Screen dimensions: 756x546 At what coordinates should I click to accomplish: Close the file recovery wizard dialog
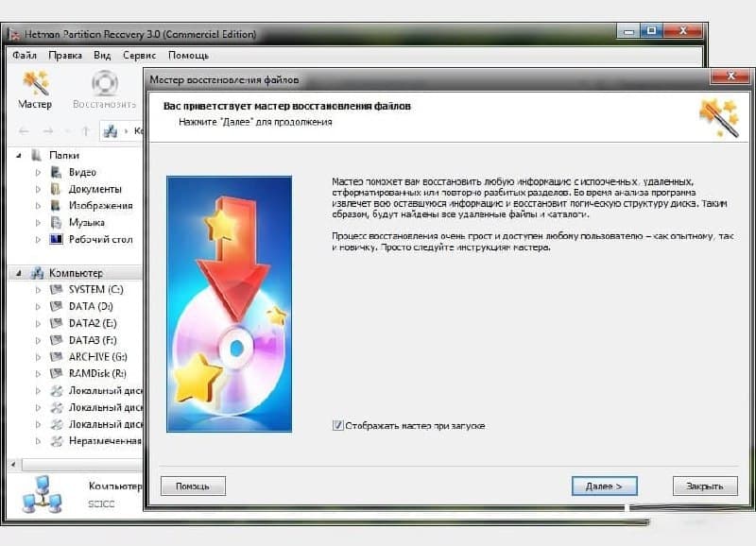730,76
